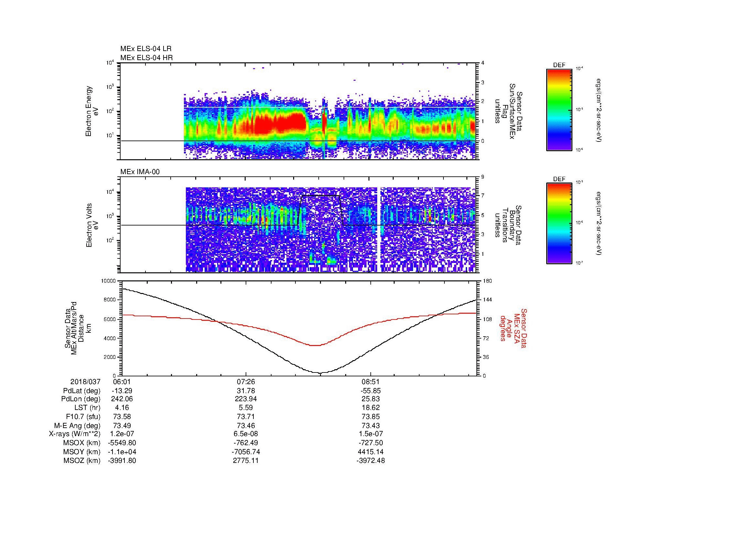Click the 'PdLat (deg)' row label
The image size is (756, 534).
[x=82, y=391]
